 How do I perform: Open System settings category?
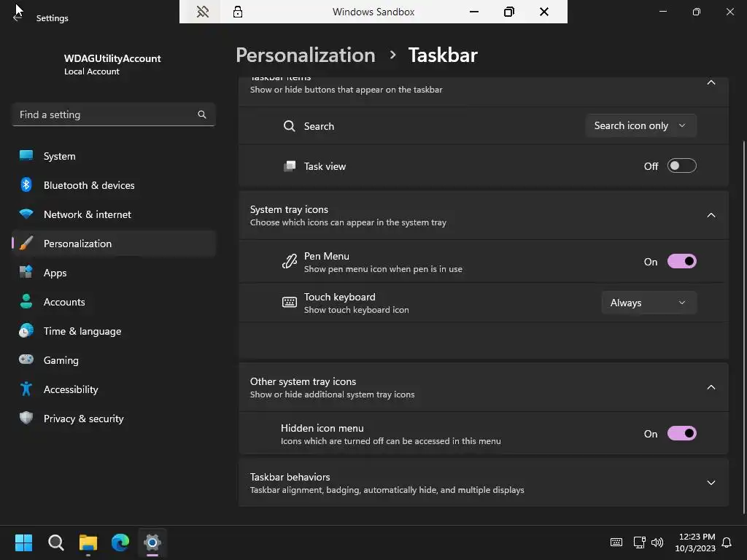coord(113,156)
